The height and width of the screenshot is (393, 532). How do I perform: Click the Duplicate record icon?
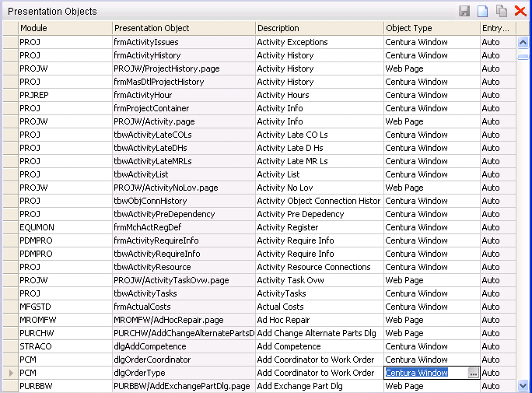click(x=502, y=11)
